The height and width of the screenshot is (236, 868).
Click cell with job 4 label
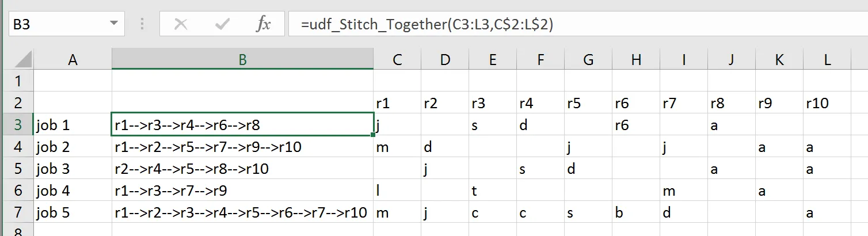73,191
